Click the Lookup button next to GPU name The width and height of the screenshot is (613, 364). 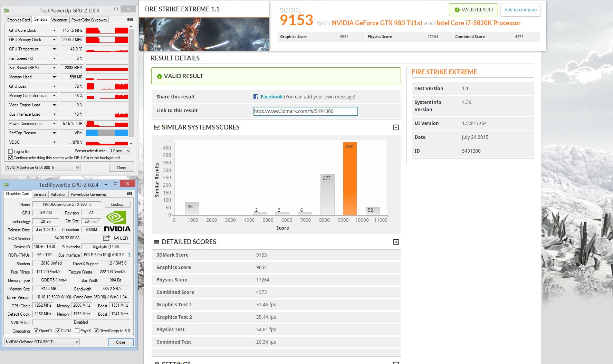[x=117, y=204]
